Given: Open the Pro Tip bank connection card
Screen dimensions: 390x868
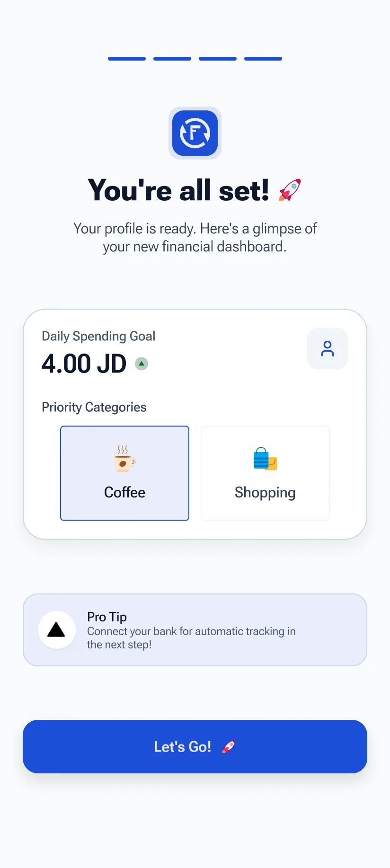Looking at the screenshot, I should point(195,630).
